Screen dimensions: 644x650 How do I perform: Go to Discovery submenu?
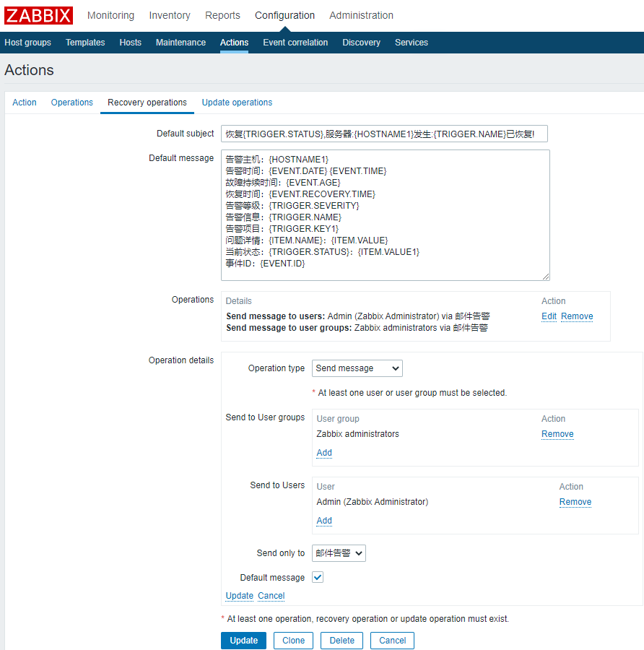362,43
